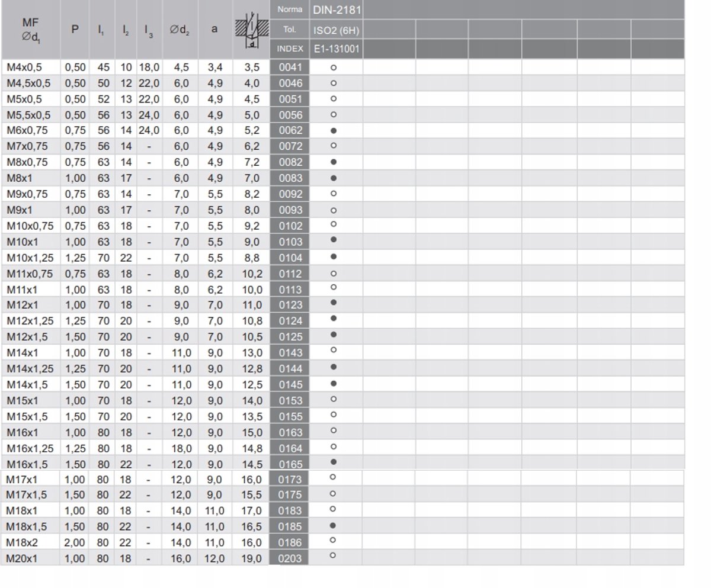Click thread size M5,5x0,5
Image resolution: width=711 pixels, height=588 pixels.
coord(28,115)
